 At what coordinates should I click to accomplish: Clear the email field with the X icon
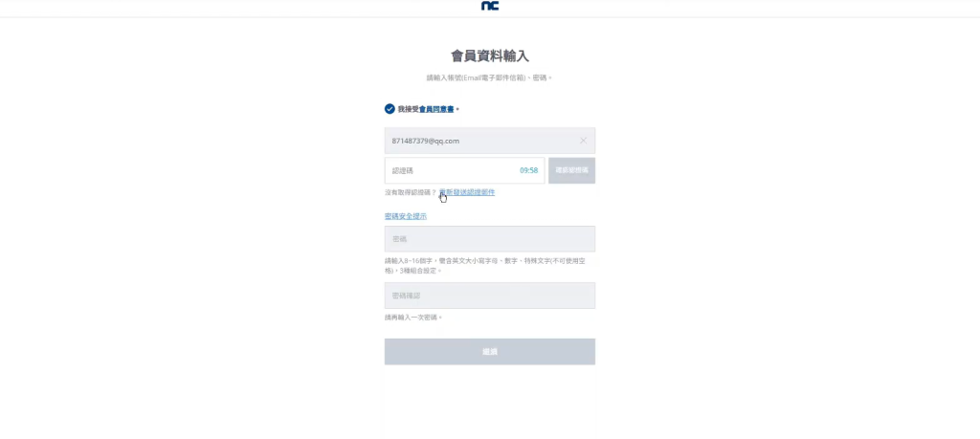pyautogui.click(x=583, y=141)
